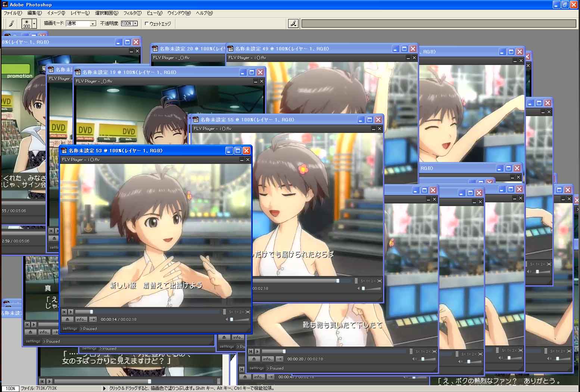Click jump-to-end arrow in the player showing 00:00:20
The height and width of the screenshot is (392, 580).
pos(280,359)
